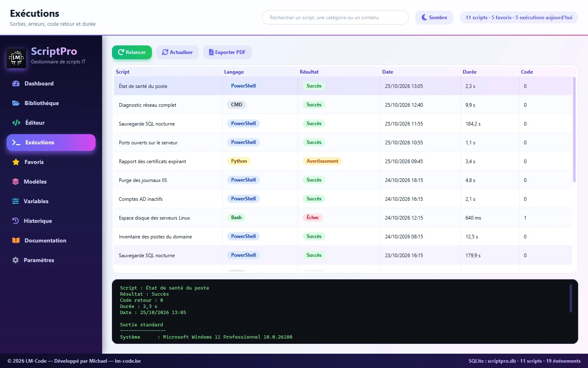This screenshot has width=588, height=368.
Task: Click the rotate icon on Relancer button
Action: 121,52
